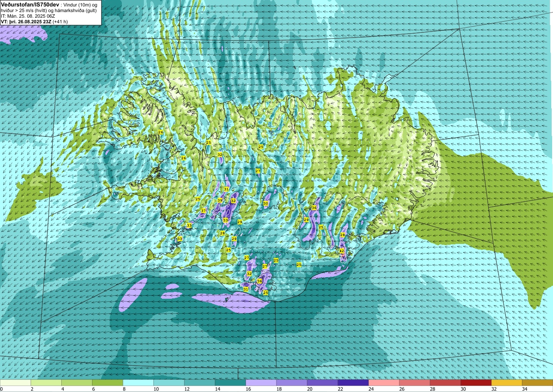Click legend scale tick label '8'
This screenshot has height=392, width=553.
pos(124,389)
